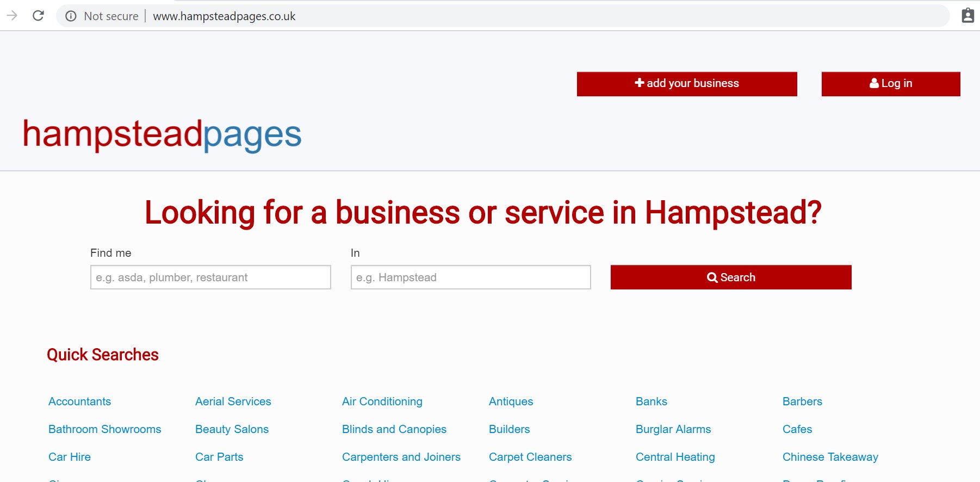Browse the Barbers category
Image resolution: width=980 pixels, height=482 pixels.
point(803,401)
